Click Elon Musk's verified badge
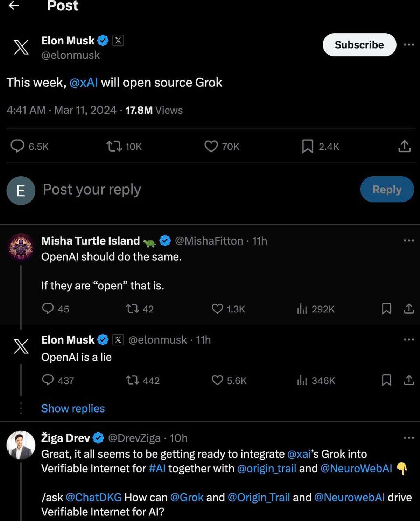420x521 pixels. point(102,40)
